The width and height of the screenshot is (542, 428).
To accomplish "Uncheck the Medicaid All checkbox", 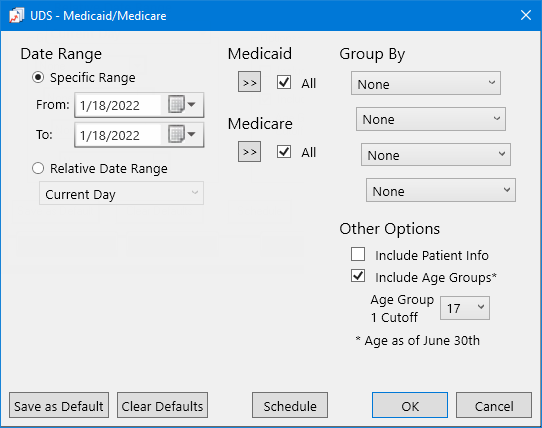I will (x=284, y=82).
